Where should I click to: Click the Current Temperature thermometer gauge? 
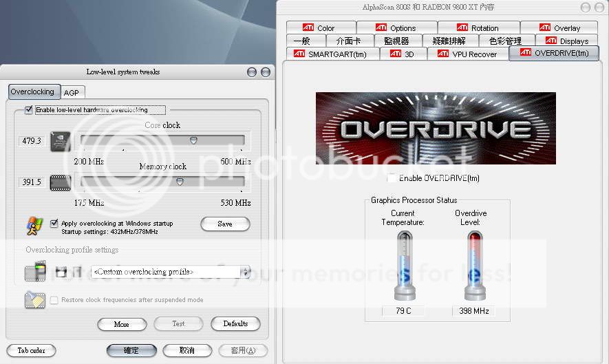pyautogui.click(x=403, y=266)
